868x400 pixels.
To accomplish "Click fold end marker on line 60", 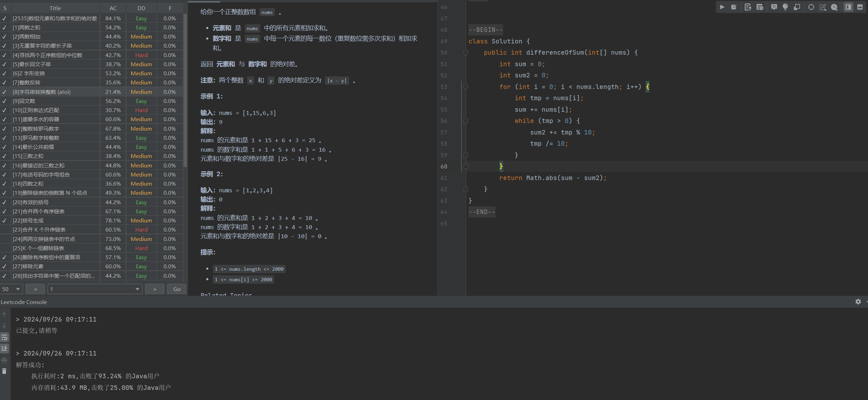I will pyautogui.click(x=466, y=166).
